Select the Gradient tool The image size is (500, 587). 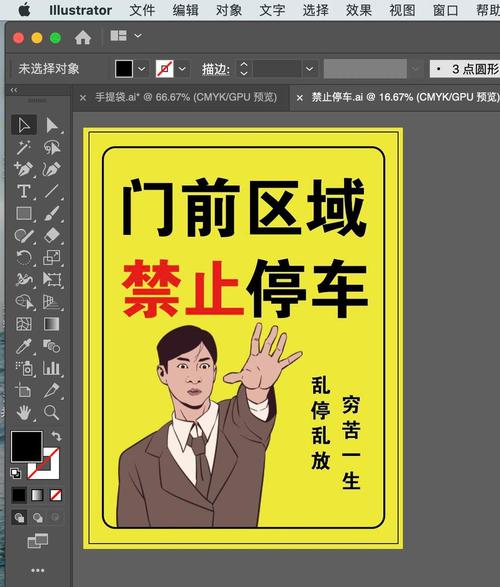[52, 324]
